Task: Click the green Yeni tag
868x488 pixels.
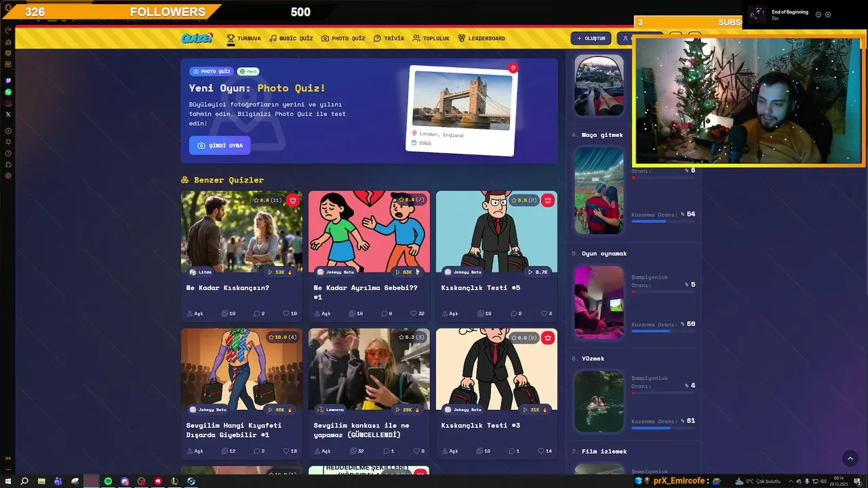Action: (x=248, y=71)
